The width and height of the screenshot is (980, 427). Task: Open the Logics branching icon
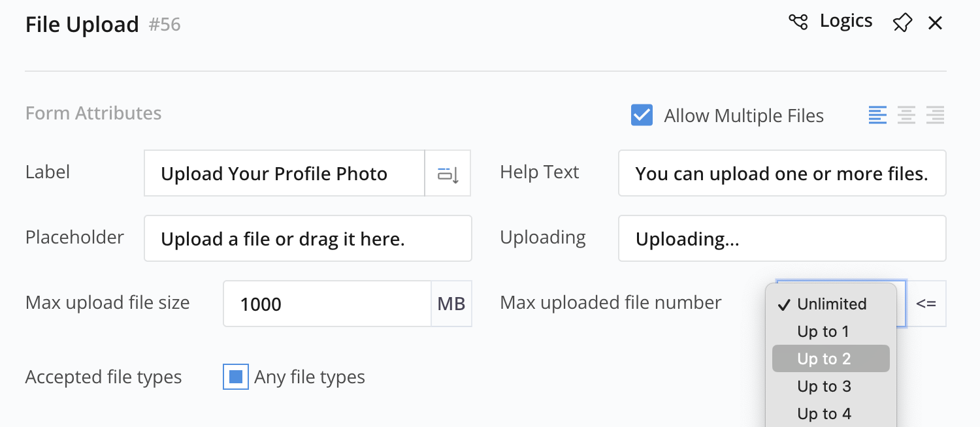coord(798,22)
